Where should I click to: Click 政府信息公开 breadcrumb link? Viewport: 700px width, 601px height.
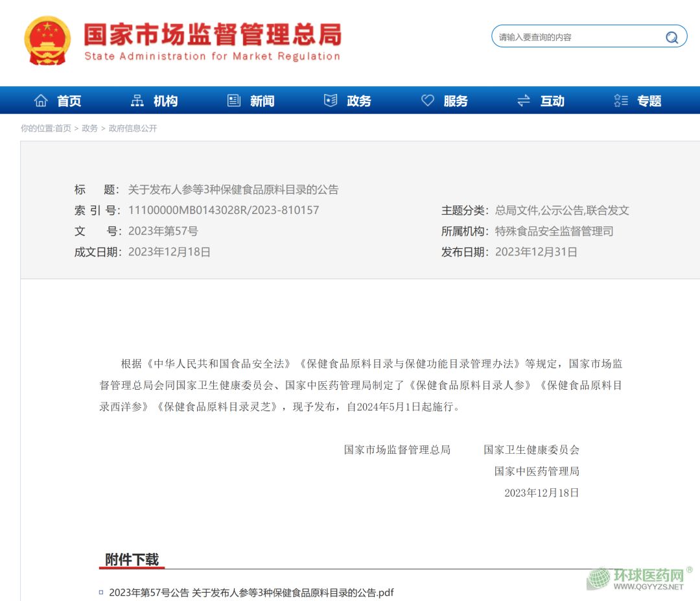[133, 128]
